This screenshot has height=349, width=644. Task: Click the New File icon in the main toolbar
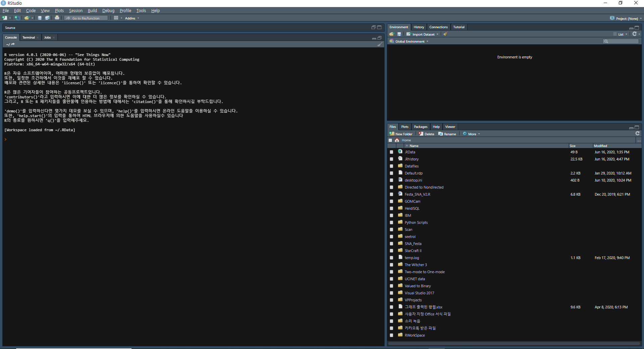click(x=4, y=18)
